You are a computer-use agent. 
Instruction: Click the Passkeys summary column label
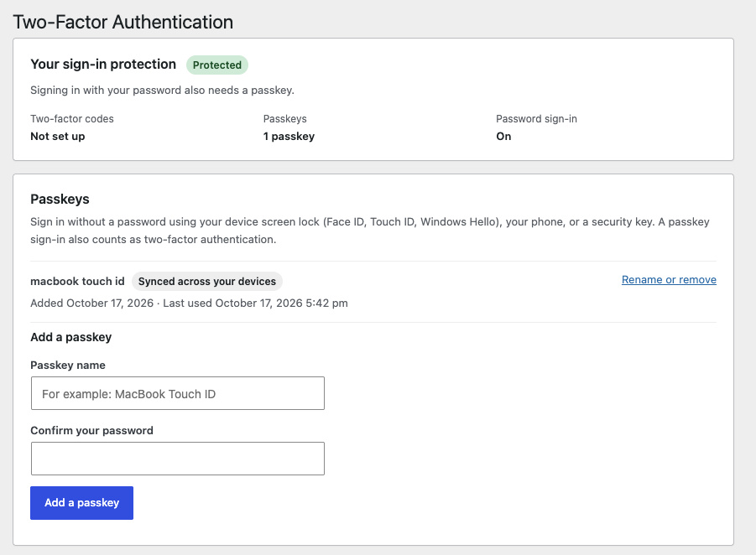point(285,119)
